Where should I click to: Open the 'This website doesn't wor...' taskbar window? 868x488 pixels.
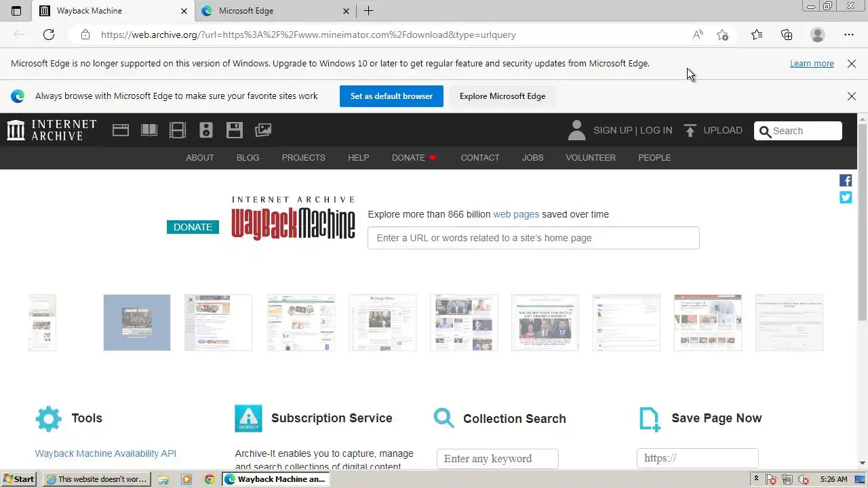pos(96,479)
